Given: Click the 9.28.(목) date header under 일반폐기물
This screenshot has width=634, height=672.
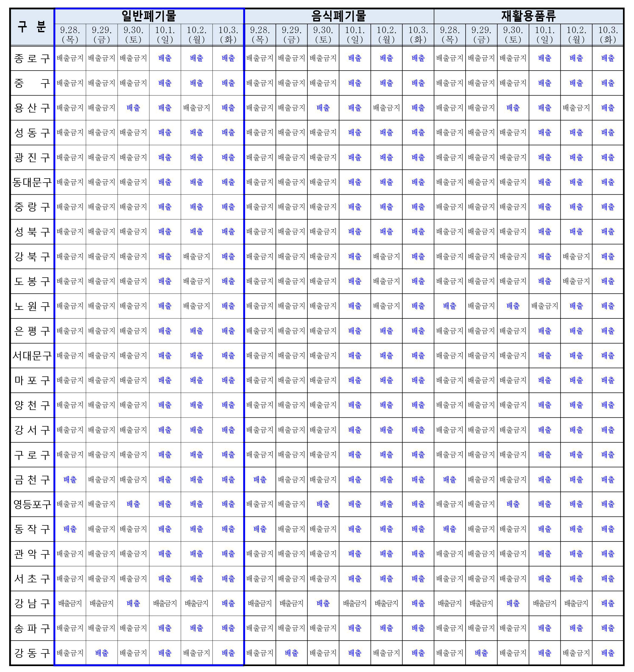Looking at the screenshot, I should point(70,34).
